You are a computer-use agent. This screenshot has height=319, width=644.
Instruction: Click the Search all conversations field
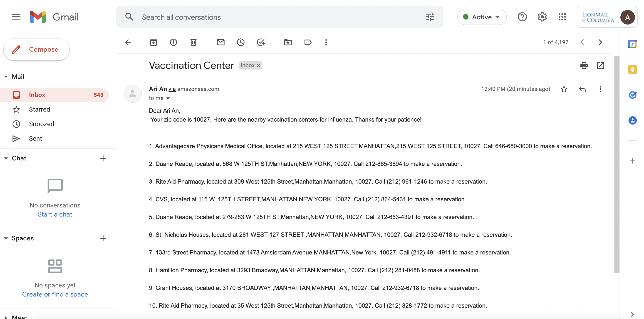(275, 17)
